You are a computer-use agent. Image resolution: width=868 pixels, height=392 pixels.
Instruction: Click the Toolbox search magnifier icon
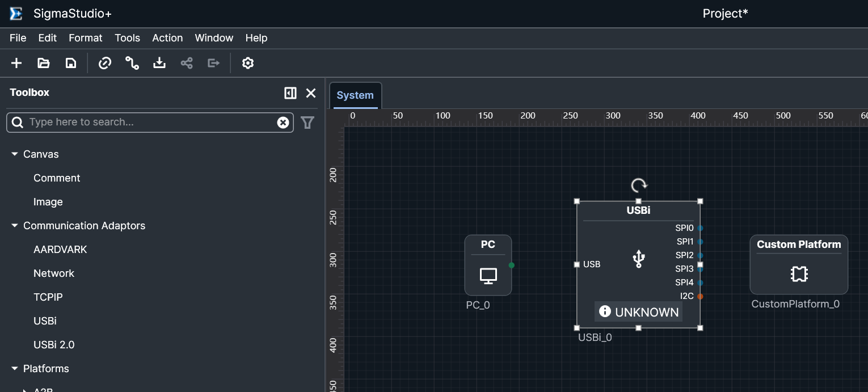click(x=18, y=123)
